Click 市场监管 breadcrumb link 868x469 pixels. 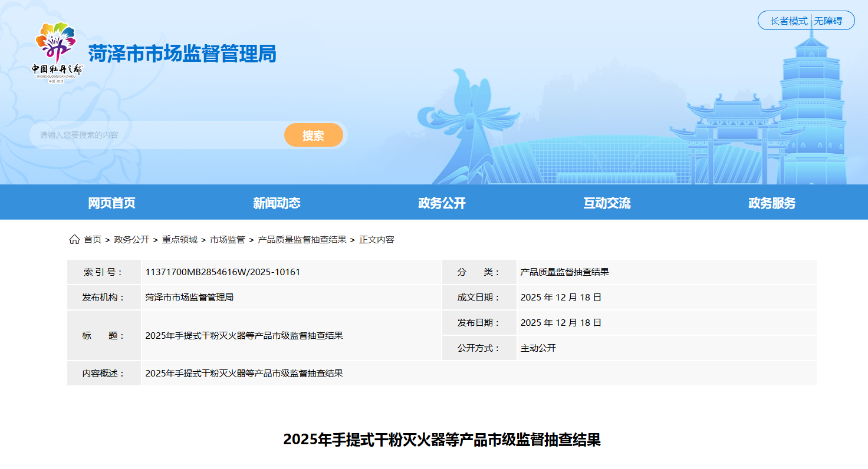coord(228,240)
